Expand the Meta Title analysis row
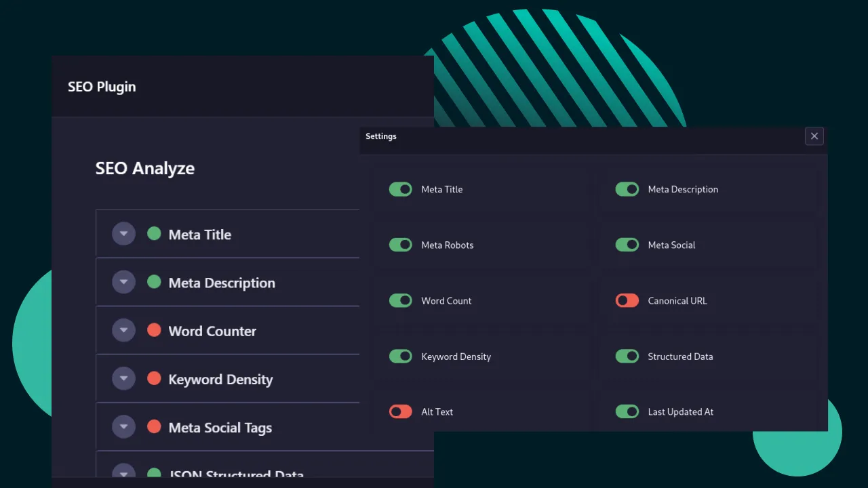This screenshot has width=868, height=488. (123, 234)
